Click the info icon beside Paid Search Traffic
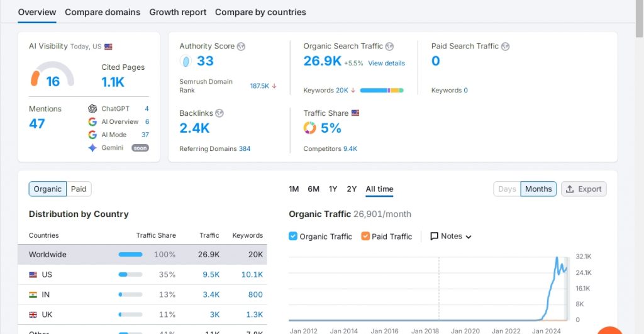 pyautogui.click(x=505, y=47)
